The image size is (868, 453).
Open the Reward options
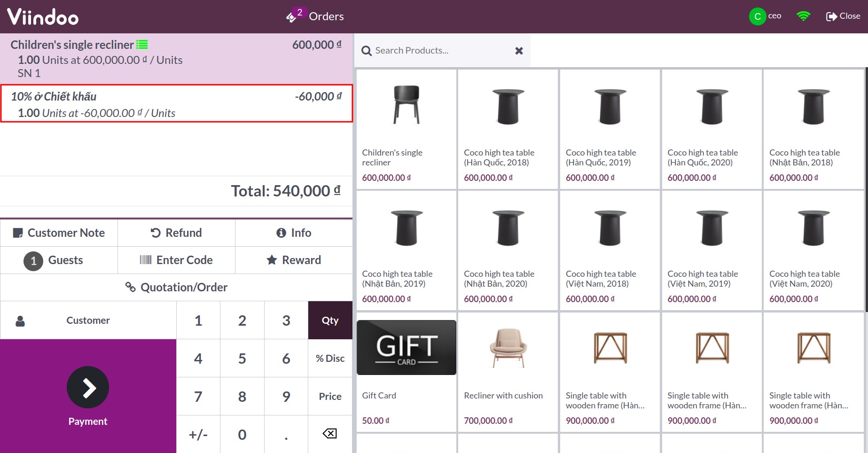[294, 260]
